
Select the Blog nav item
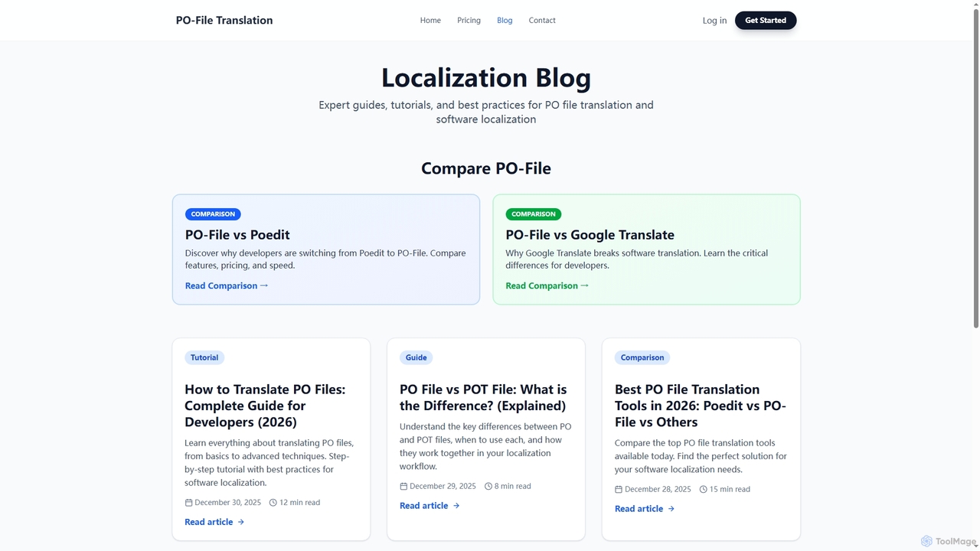505,21
